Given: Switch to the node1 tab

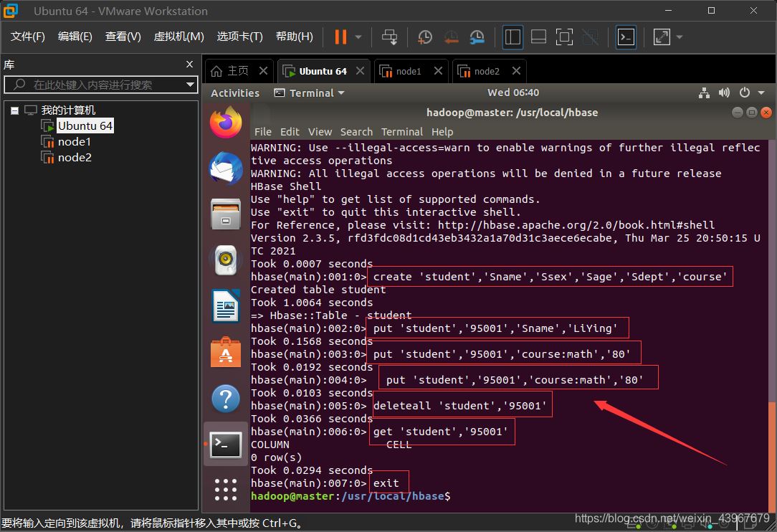Looking at the screenshot, I should pyautogui.click(x=409, y=71).
